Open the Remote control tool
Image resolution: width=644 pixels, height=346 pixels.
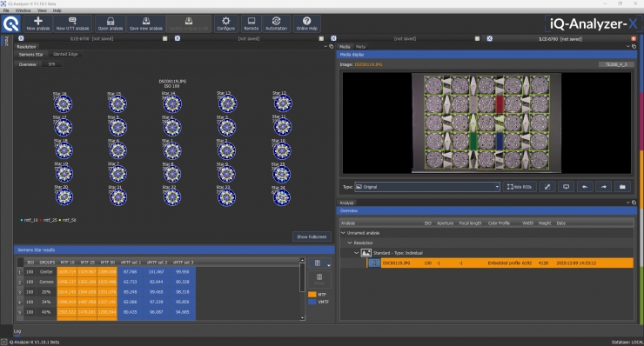(251, 23)
